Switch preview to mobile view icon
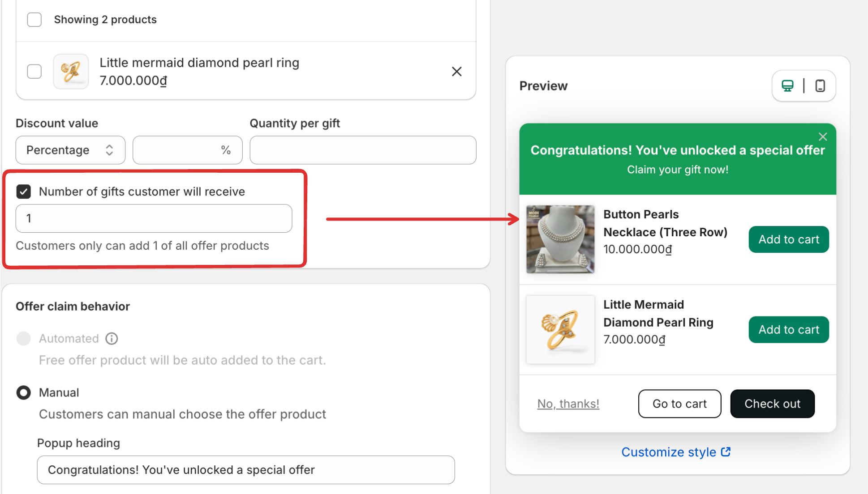This screenshot has width=868, height=494. (x=820, y=85)
